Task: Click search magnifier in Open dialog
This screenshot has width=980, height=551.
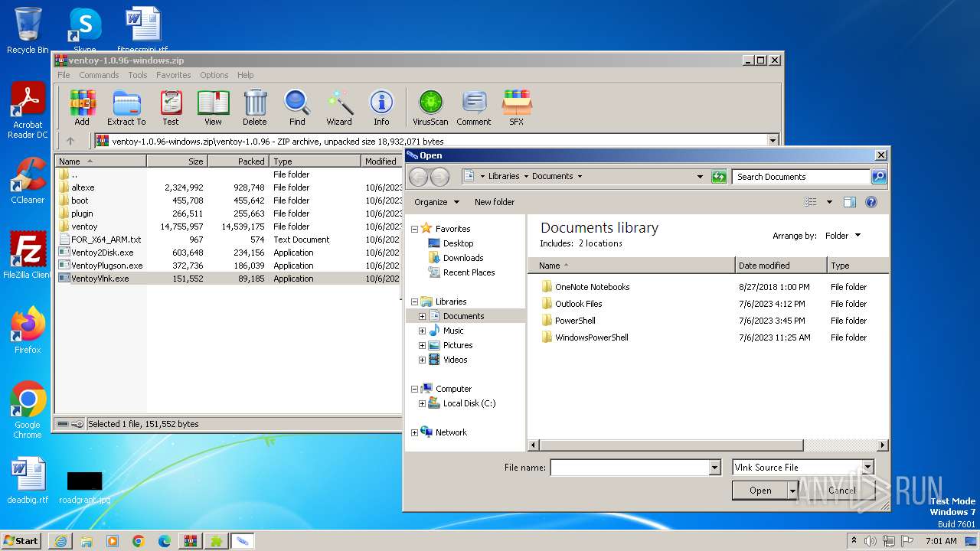Action: (x=879, y=177)
